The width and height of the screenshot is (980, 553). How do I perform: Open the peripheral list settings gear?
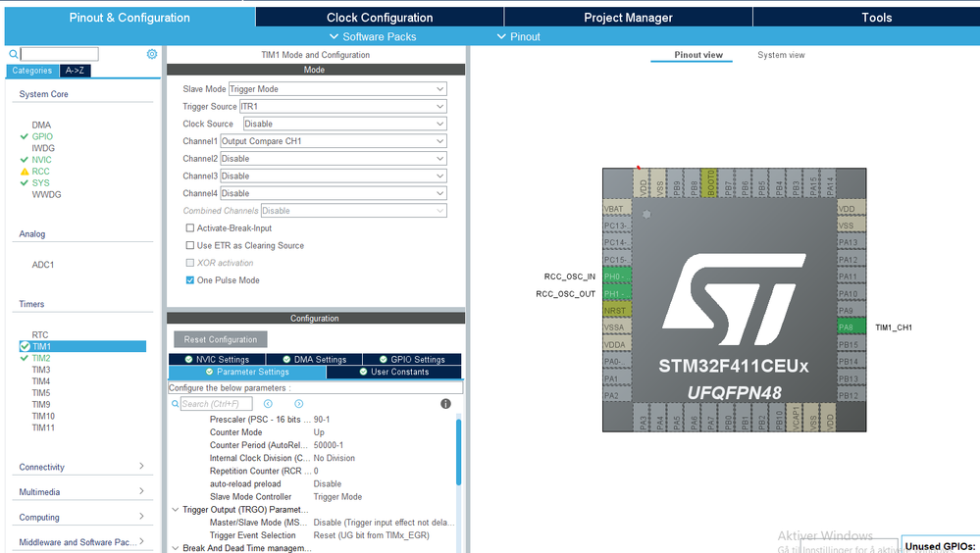[152, 55]
